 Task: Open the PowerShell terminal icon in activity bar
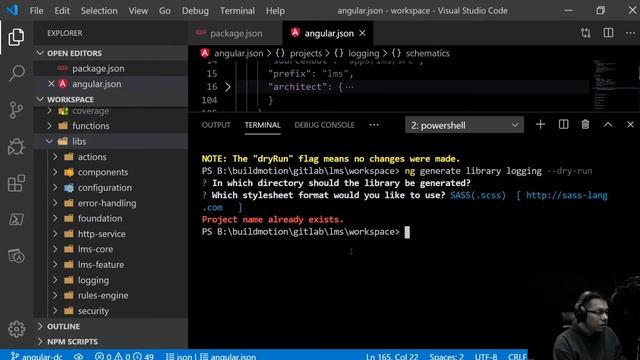16,220
